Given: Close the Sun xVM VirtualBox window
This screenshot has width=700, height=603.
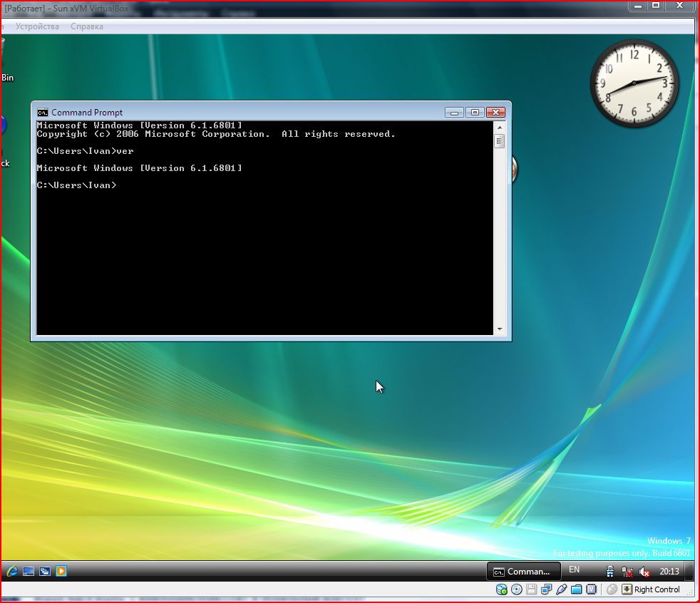Looking at the screenshot, I should click(x=680, y=6).
